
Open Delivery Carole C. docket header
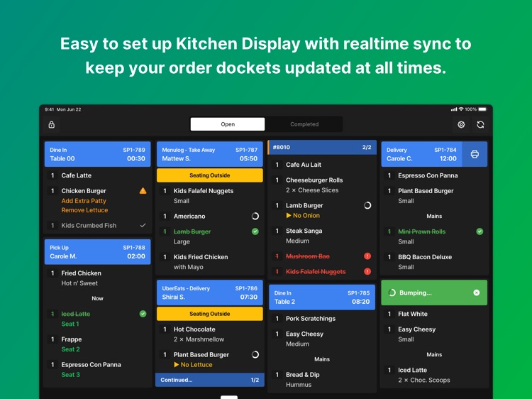click(x=422, y=154)
